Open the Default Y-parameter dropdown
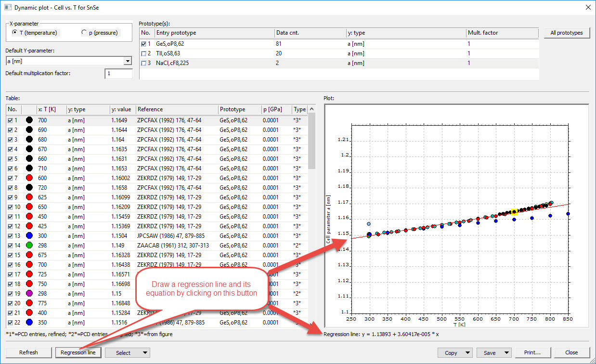 pos(128,61)
